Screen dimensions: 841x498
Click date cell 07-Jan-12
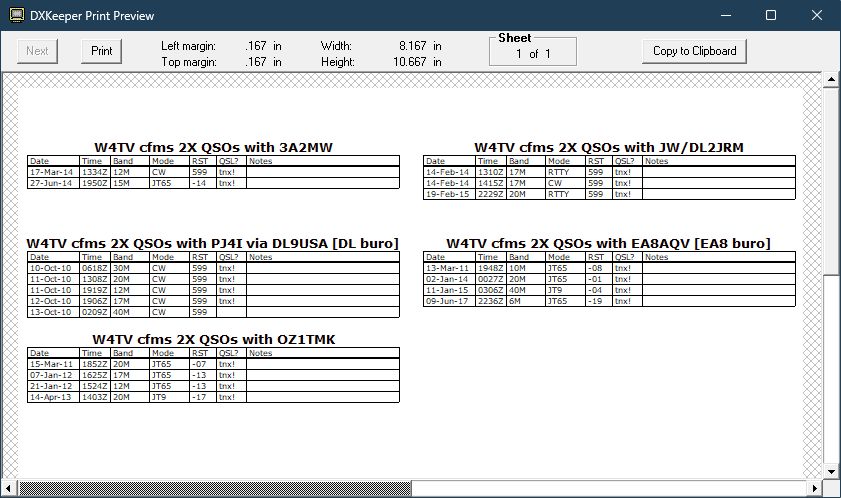pyautogui.click(x=51, y=375)
